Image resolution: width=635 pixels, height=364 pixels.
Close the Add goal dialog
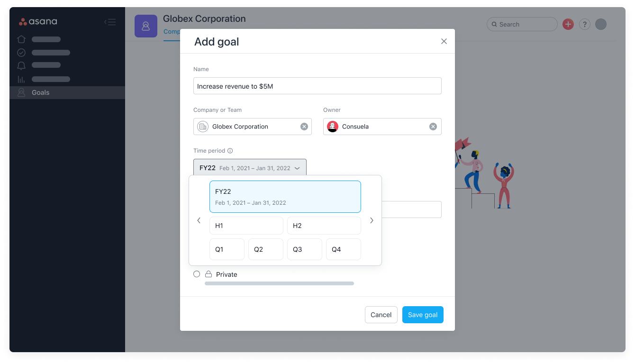444,41
